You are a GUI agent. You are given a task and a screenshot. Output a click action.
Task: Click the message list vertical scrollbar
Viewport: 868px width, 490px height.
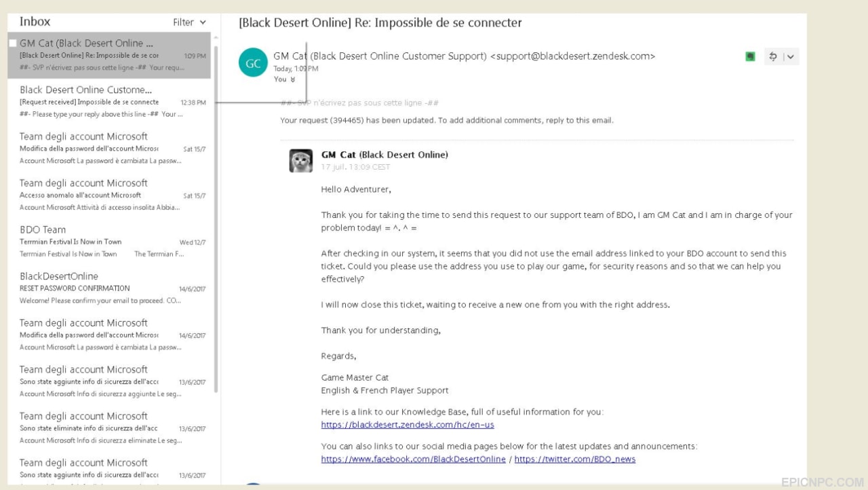pyautogui.click(x=216, y=217)
